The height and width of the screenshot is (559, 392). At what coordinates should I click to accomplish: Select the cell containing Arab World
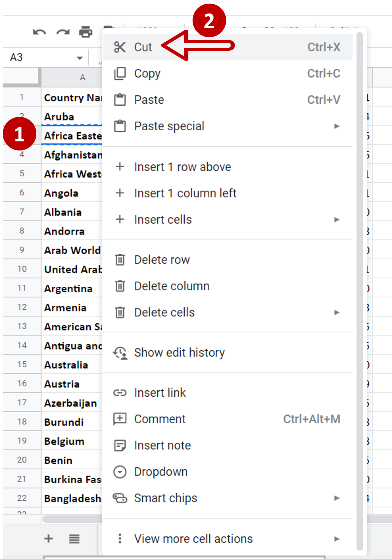[x=72, y=250]
